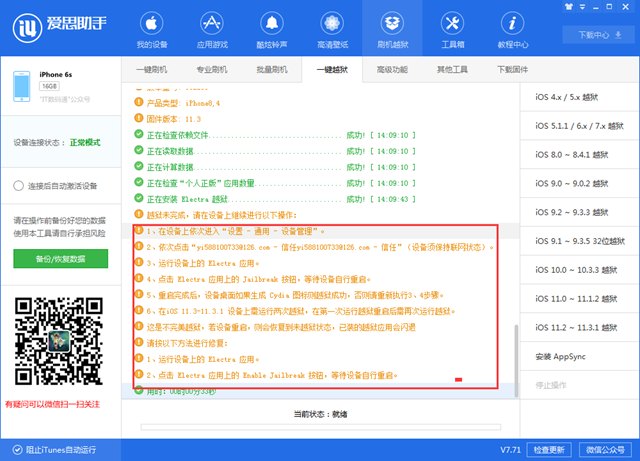Click the Enable Jailbreak 按钮 instruction line

pyautogui.click(x=266, y=375)
